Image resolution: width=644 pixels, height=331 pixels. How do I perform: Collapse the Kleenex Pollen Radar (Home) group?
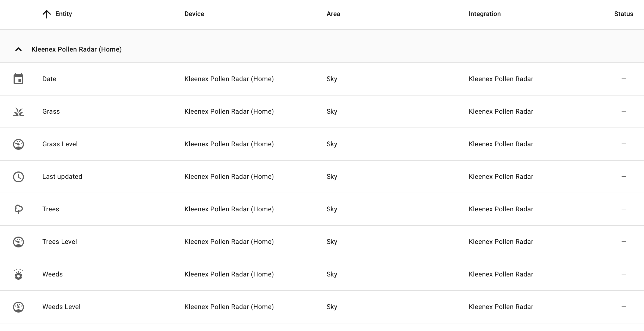pyautogui.click(x=18, y=49)
